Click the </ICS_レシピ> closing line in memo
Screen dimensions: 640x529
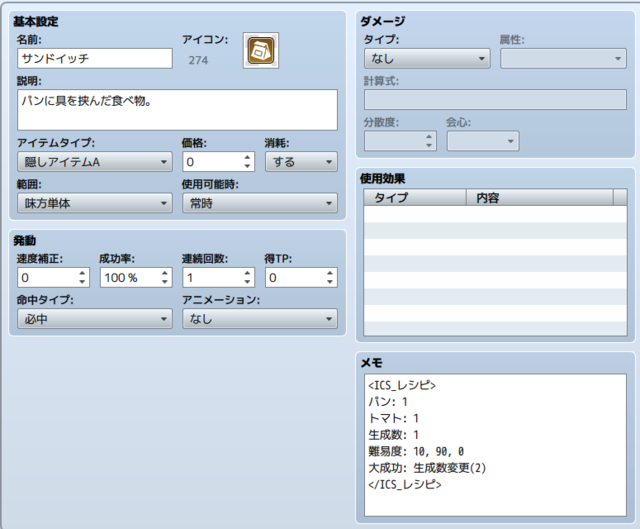[x=404, y=485]
